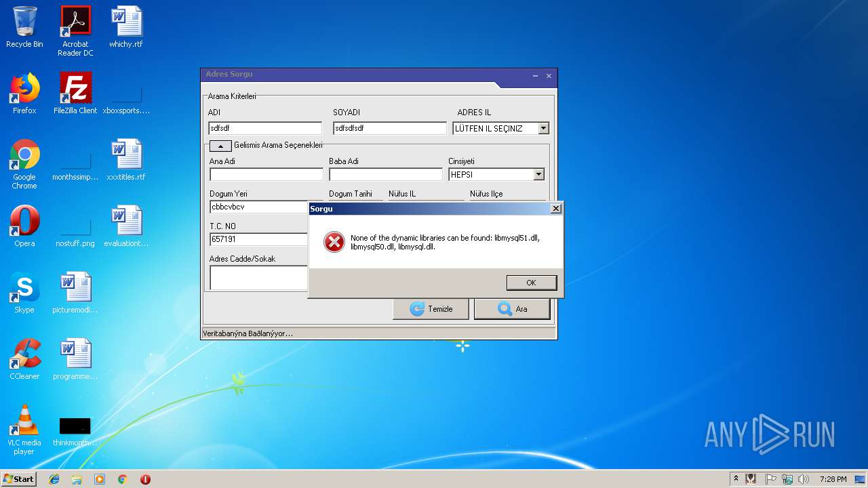This screenshot has height=488, width=868.
Task: Minimize the Adres Sorgu window
Action: (x=535, y=76)
